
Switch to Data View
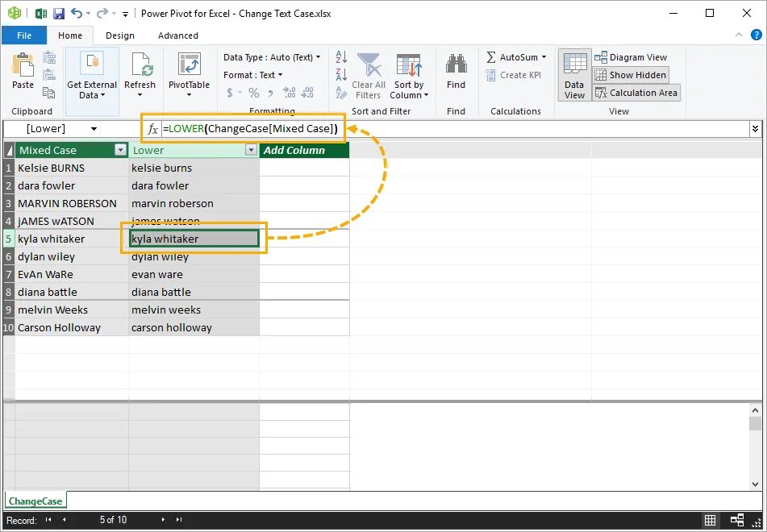coord(574,75)
